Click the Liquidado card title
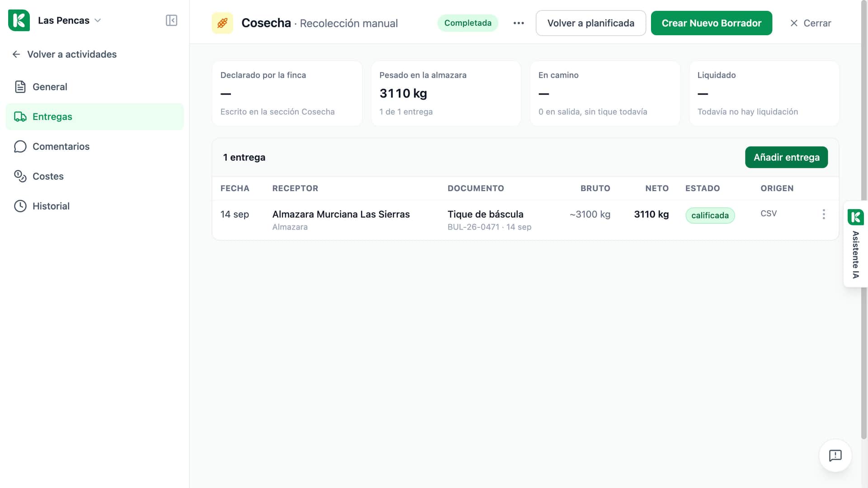 [717, 75]
